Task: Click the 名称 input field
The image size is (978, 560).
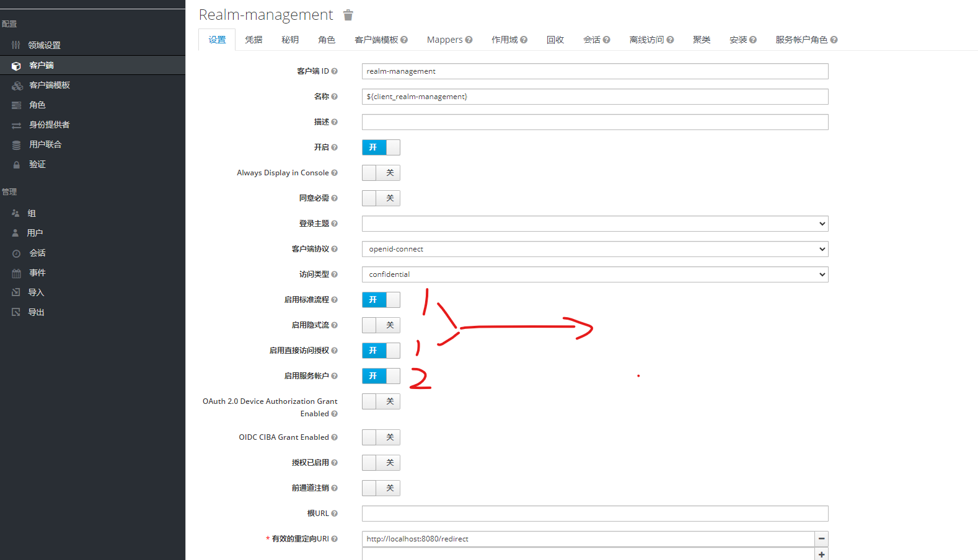Action: 595,97
